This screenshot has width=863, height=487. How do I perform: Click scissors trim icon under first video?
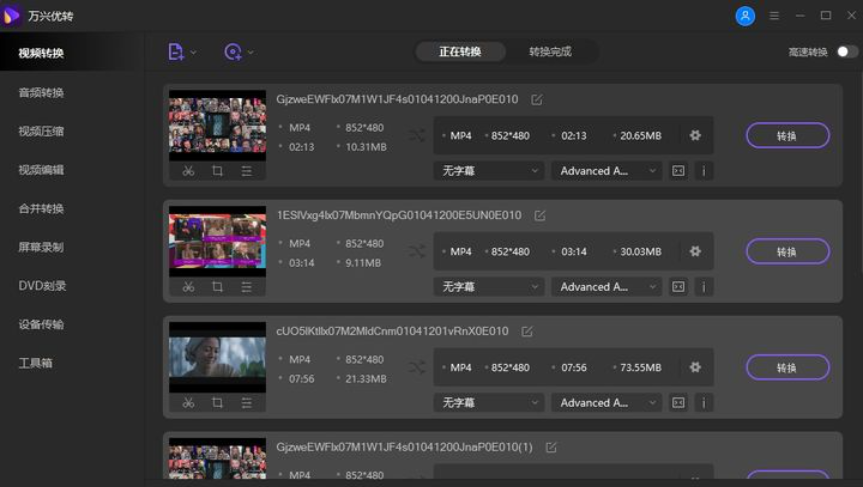point(188,171)
